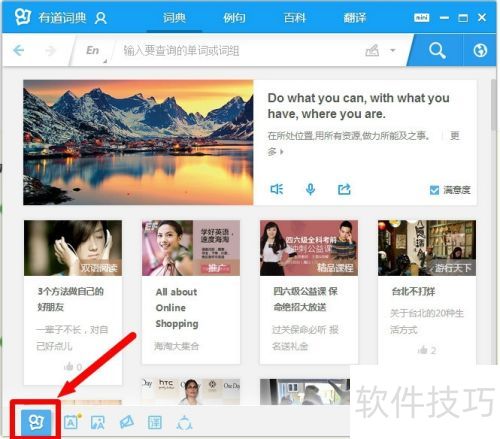This screenshot has width=500, height=439.
Task: Switch to the 例句 tab
Action: coord(234,18)
